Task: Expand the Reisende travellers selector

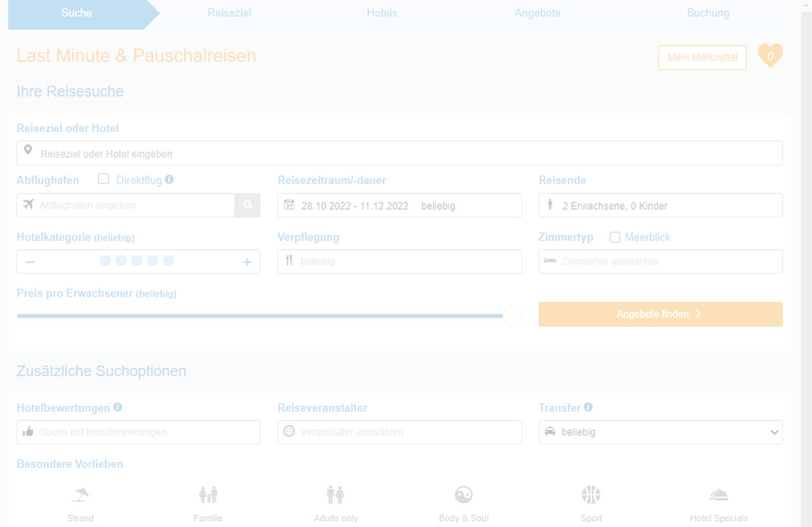Action: pyautogui.click(x=660, y=206)
